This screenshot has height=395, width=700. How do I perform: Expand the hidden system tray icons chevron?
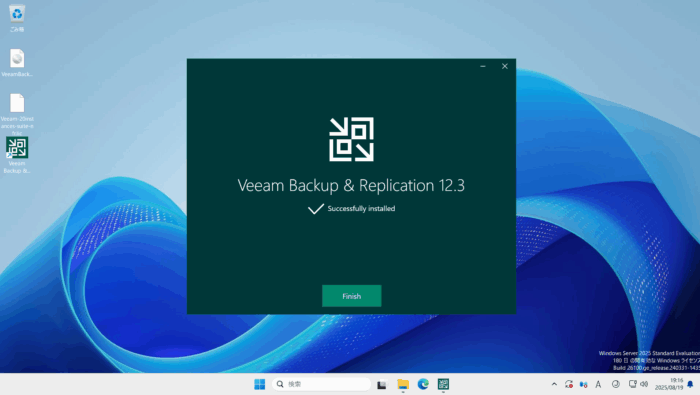554,384
